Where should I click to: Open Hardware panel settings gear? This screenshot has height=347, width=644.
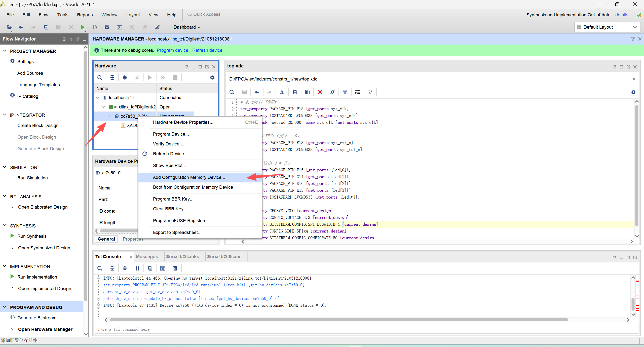coord(212,78)
